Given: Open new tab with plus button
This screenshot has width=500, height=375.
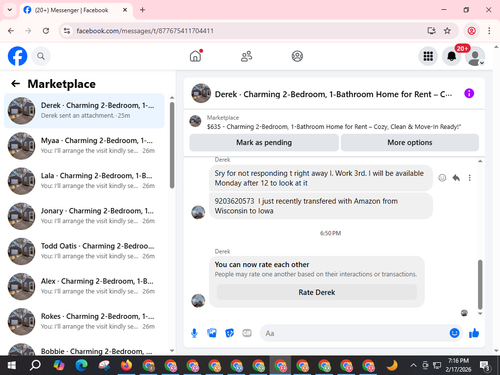Looking at the screenshot, I should click(142, 10).
